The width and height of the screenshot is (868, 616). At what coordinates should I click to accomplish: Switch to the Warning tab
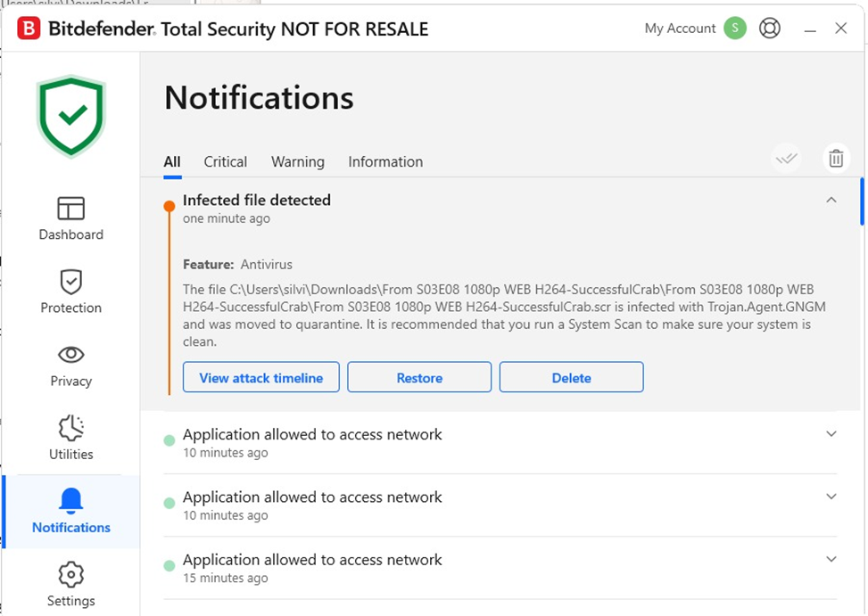(298, 161)
